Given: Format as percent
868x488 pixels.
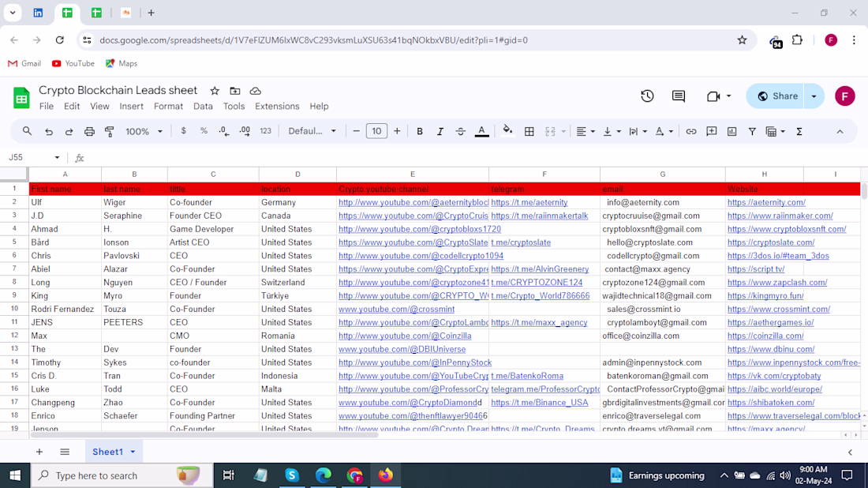Looking at the screenshot, I should pyautogui.click(x=204, y=131).
